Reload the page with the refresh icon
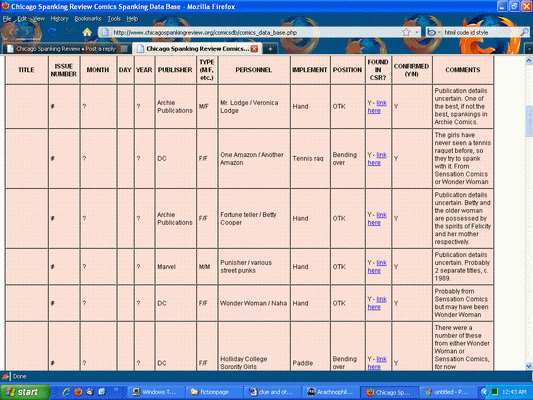Image resolution: width=533 pixels, height=400 pixels. [52, 32]
